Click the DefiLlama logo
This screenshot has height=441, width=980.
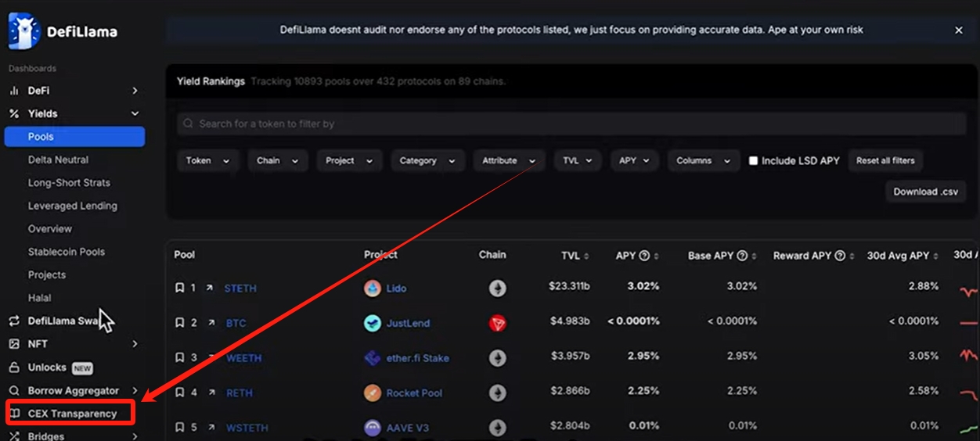63,31
